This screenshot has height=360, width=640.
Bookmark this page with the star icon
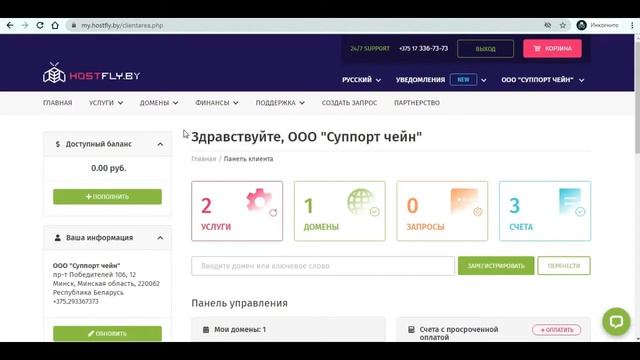(563, 25)
